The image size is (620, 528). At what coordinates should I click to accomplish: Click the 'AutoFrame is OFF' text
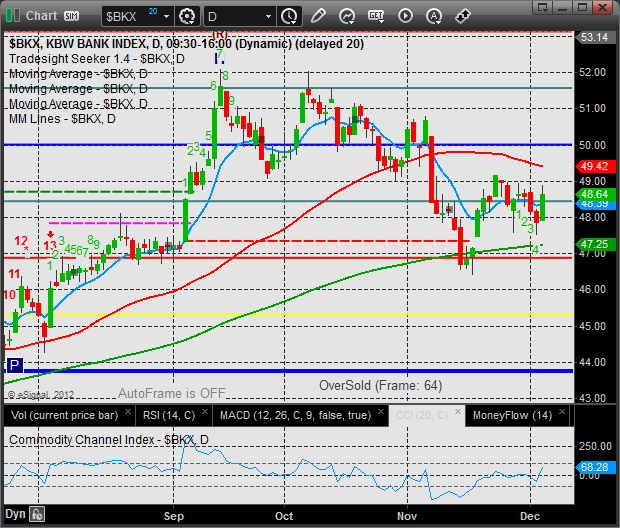tap(172, 393)
